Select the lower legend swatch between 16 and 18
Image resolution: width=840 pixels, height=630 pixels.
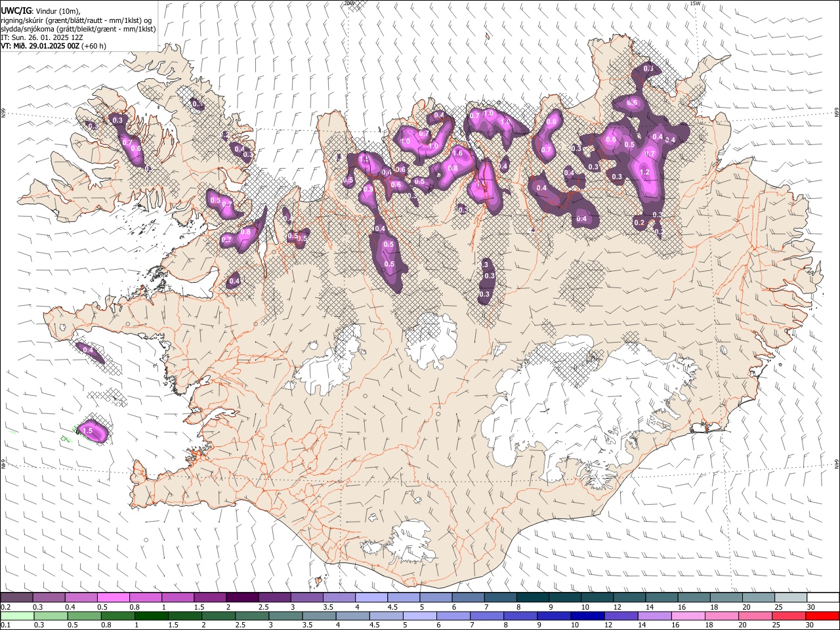(688, 616)
